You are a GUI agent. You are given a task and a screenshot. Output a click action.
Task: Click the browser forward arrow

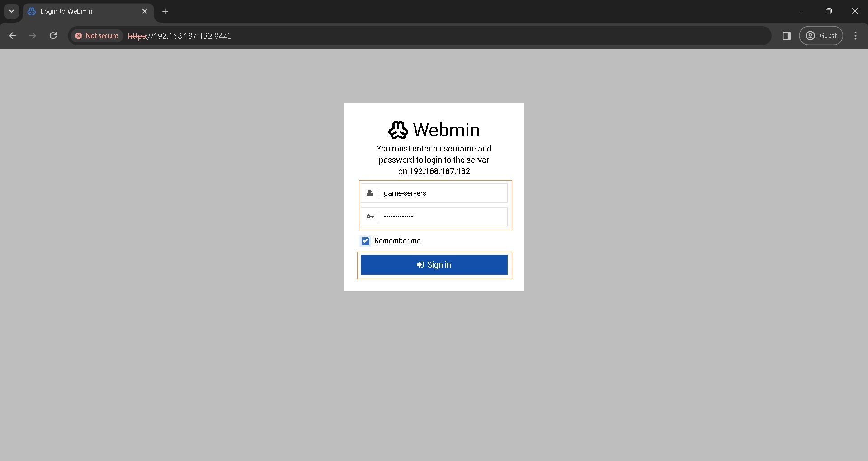(33, 36)
